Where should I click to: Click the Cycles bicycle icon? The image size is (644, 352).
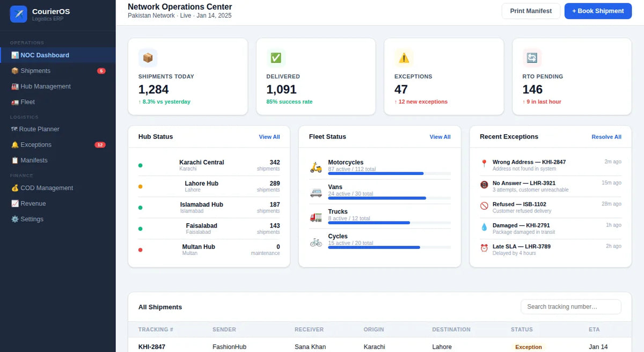(316, 241)
